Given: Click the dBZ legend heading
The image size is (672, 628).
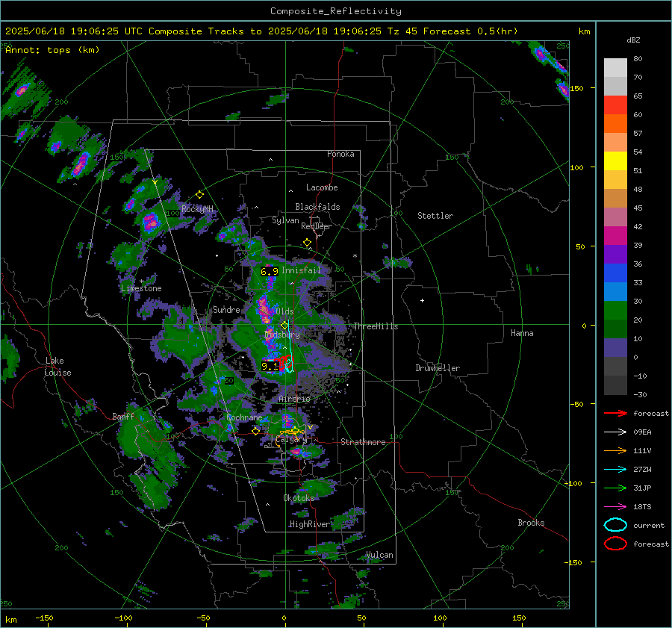Looking at the screenshot, I should pos(633,40).
